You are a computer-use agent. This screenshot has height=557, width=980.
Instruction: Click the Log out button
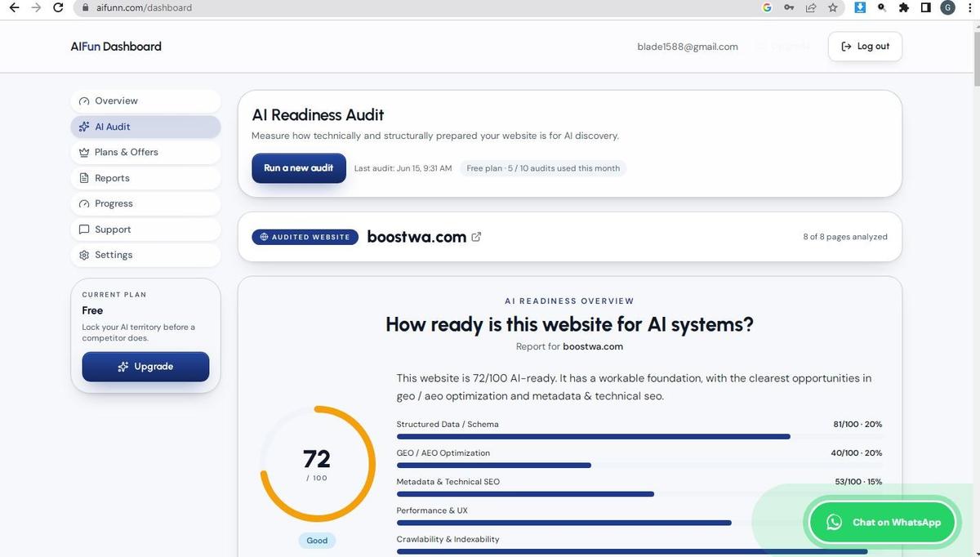pos(865,47)
